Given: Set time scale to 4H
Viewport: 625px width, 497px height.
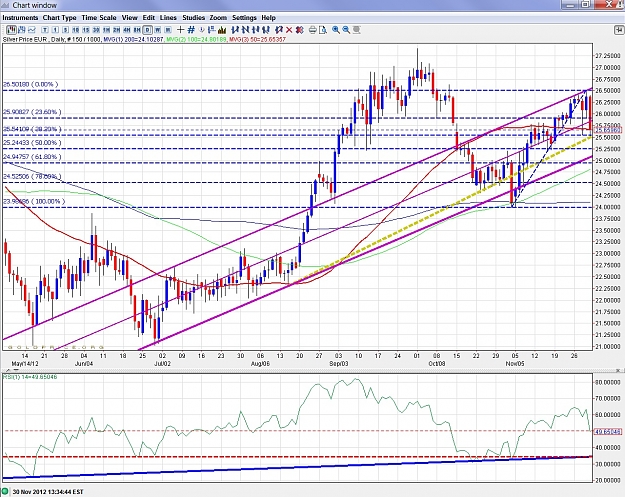Looking at the screenshot, I should (126, 30).
